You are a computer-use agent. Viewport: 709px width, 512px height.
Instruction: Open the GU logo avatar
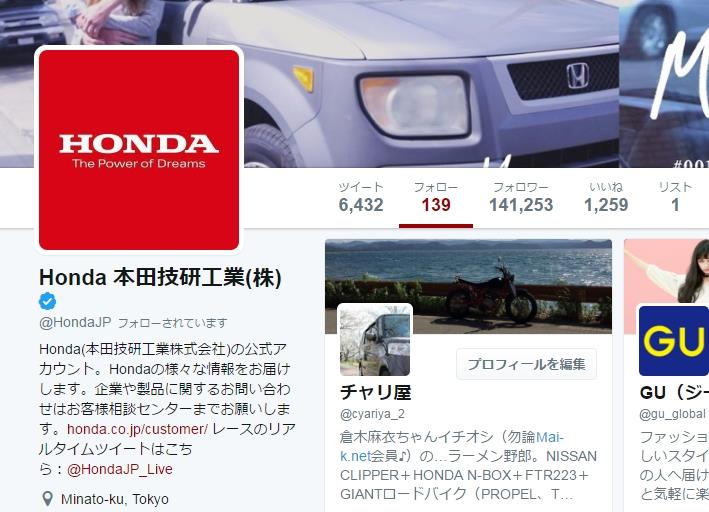(674, 341)
